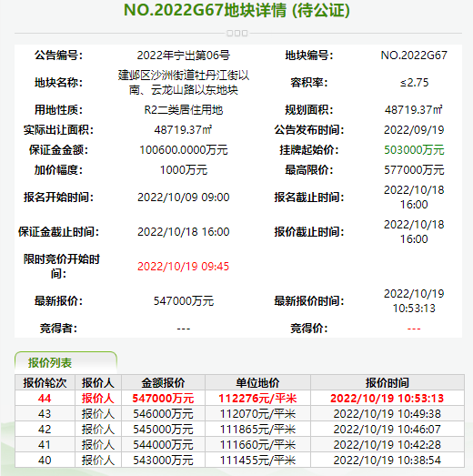473x476 pixels.
Task: Select the round 43 bid row
Action: (240, 413)
